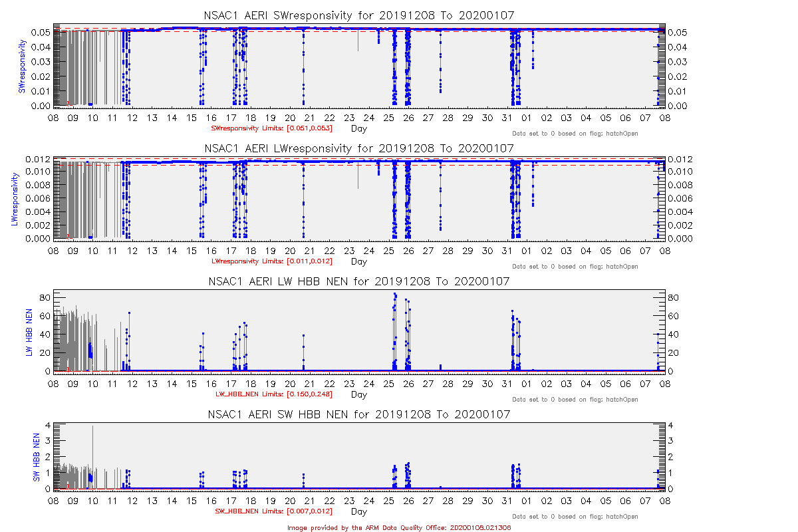Click the vertical SW HBB NEN axis label
The width and height of the screenshot is (798, 532).
coord(37,457)
